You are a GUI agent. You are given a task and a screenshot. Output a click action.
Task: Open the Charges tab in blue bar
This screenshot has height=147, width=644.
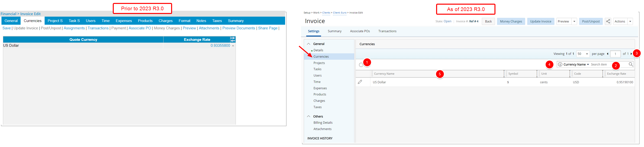coord(165,21)
